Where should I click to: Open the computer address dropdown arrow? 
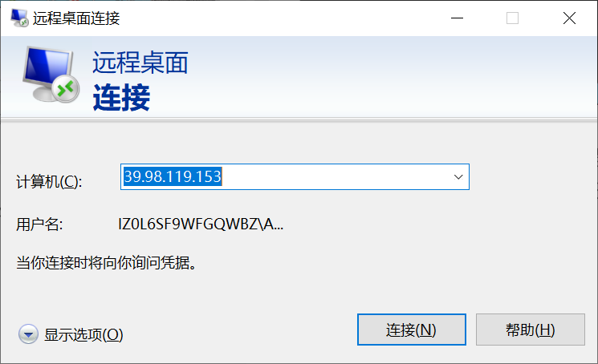pyautogui.click(x=458, y=177)
